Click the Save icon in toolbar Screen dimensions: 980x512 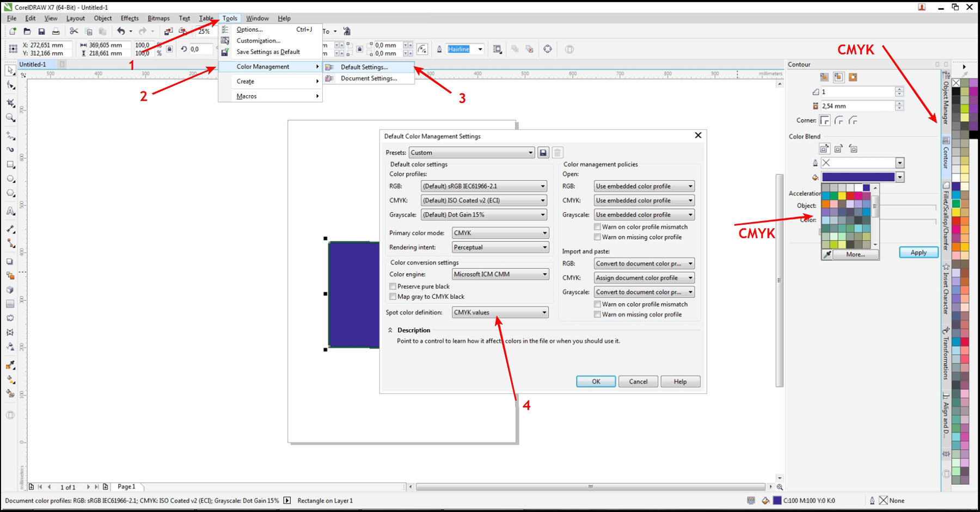[x=41, y=32]
